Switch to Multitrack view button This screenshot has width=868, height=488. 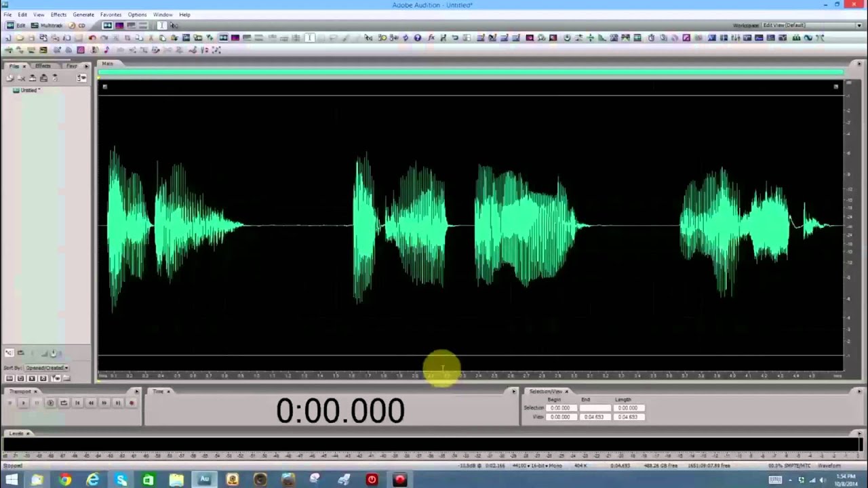pyautogui.click(x=47, y=25)
